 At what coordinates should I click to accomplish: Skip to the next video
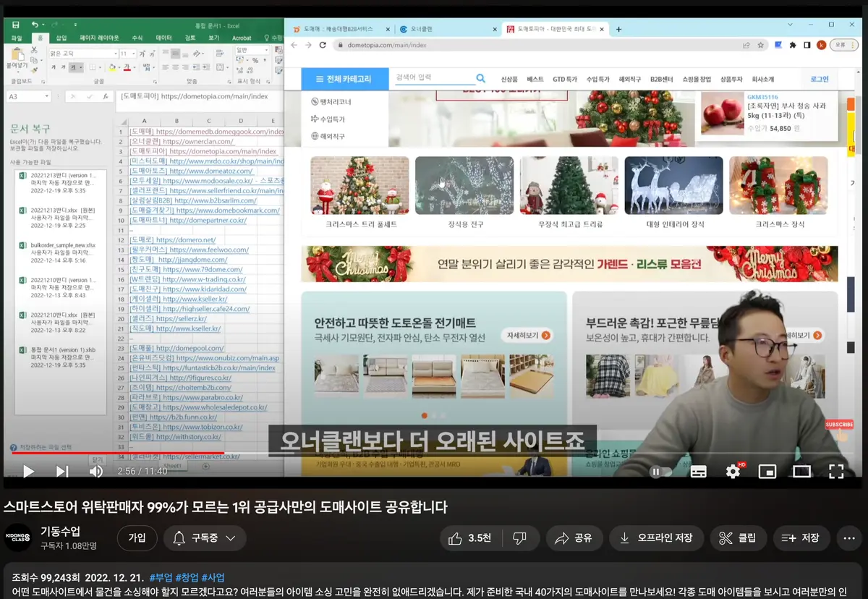coord(62,472)
